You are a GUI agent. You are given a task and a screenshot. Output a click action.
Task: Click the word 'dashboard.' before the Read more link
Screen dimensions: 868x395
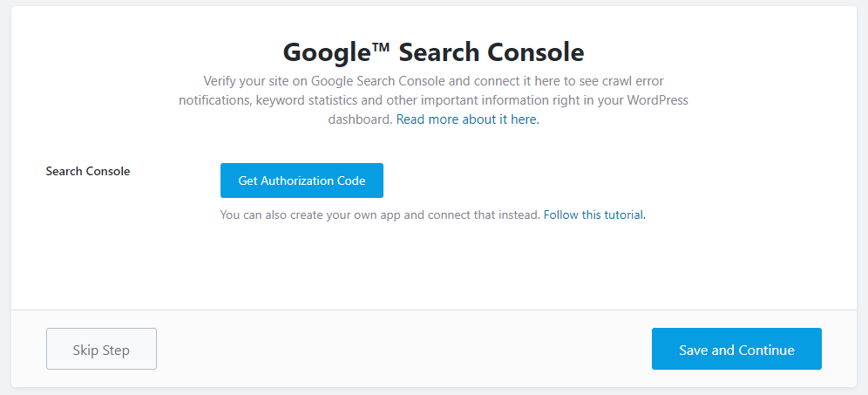(x=361, y=119)
